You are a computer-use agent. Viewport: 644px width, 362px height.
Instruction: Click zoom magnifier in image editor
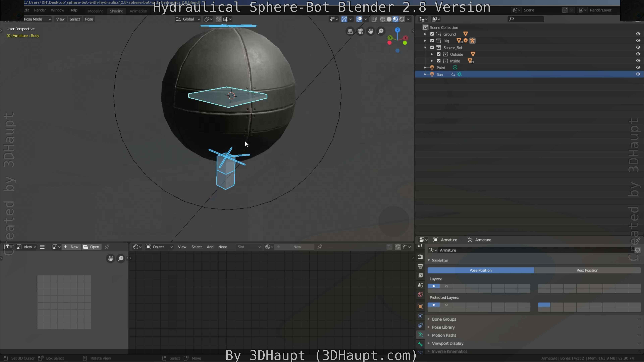(121, 258)
